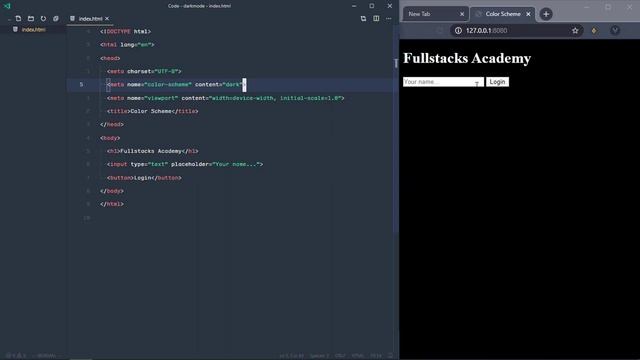Click the Fullstacks Academy heading
The width and height of the screenshot is (640, 360).
[x=467, y=58]
